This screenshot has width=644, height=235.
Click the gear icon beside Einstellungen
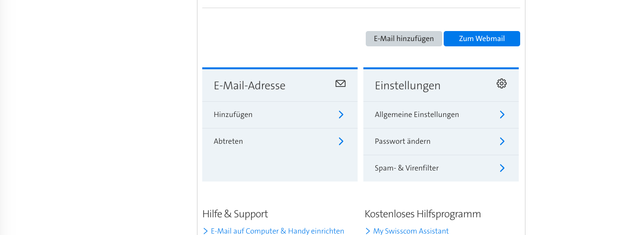pos(501,84)
